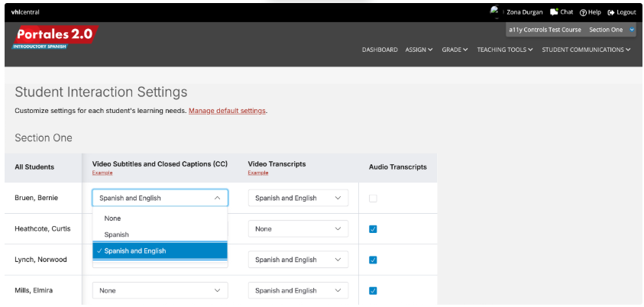View Example under Video Subtitles and Closed Captions
Viewport: 644px width, 307px height.
pyautogui.click(x=102, y=173)
